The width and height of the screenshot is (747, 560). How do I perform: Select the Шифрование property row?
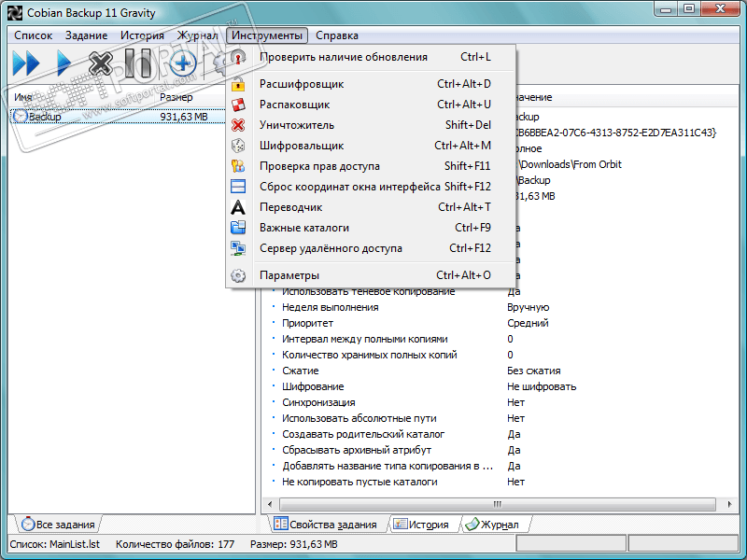coord(498,386)
